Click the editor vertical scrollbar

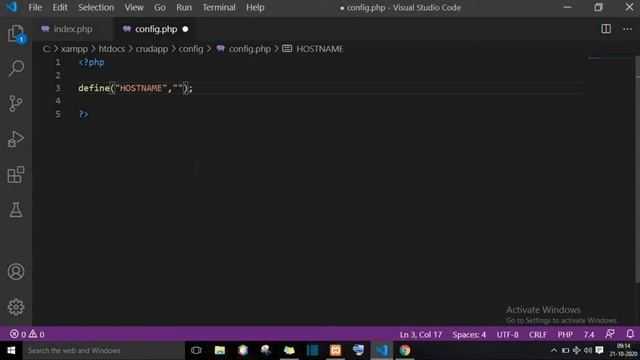[637, 168]
